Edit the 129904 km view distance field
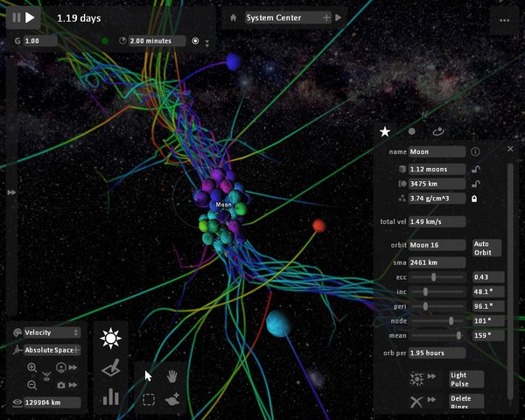525x420 pixels. point(52,402)
